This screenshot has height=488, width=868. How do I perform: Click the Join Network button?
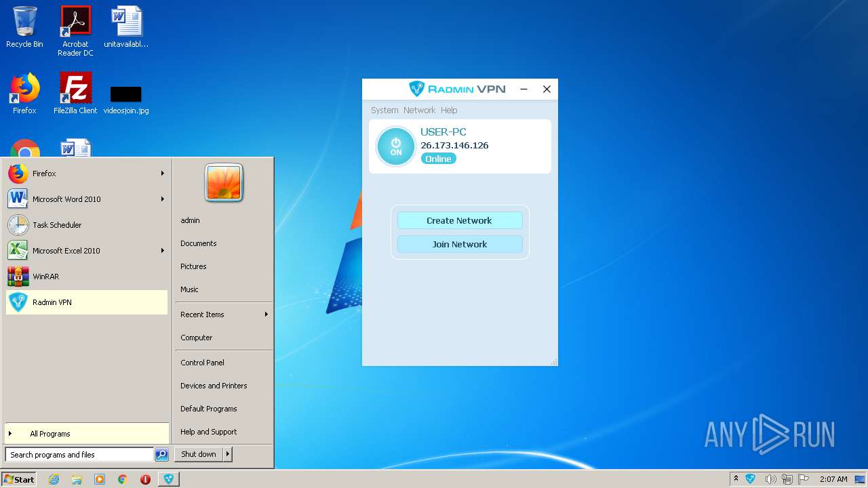tap(460, 244)
